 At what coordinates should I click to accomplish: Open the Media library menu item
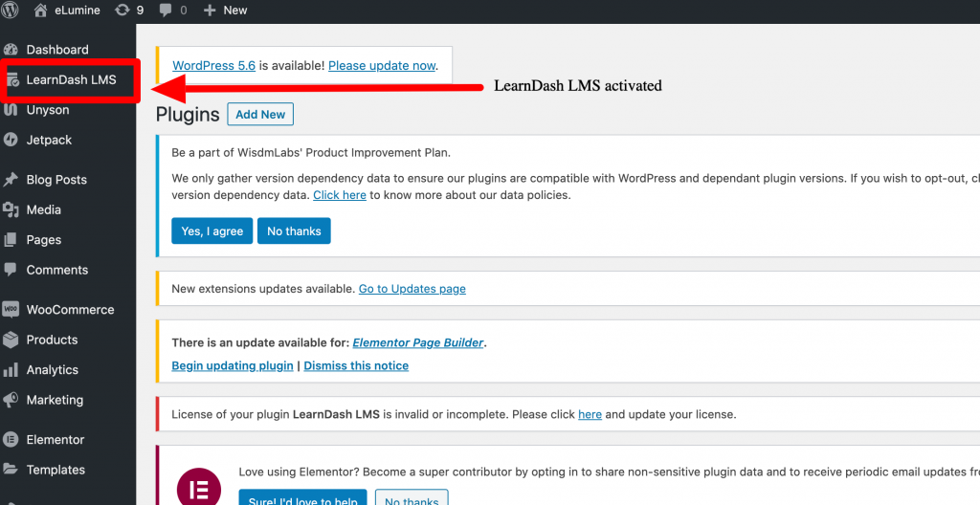click(43, 209)
